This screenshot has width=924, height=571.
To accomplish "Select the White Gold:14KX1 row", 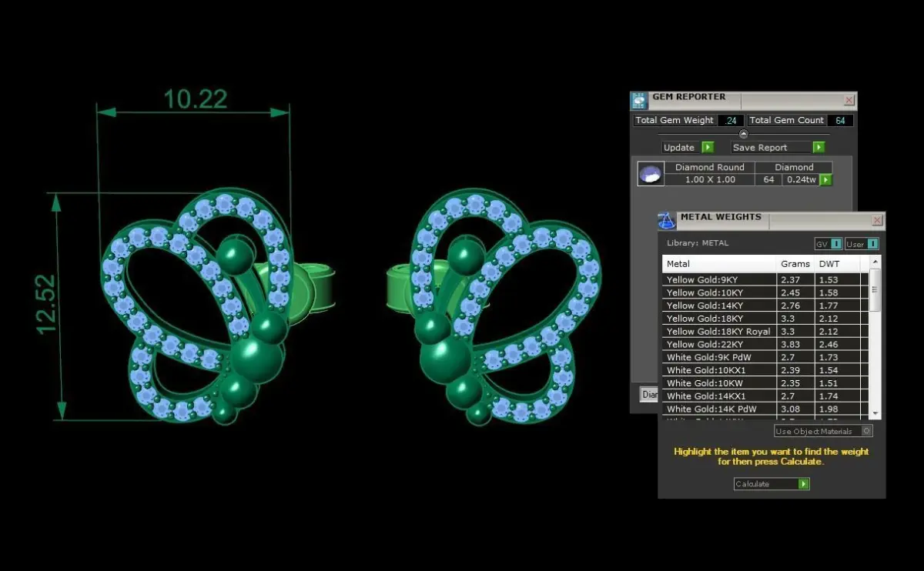I will (x=765, y=396).
